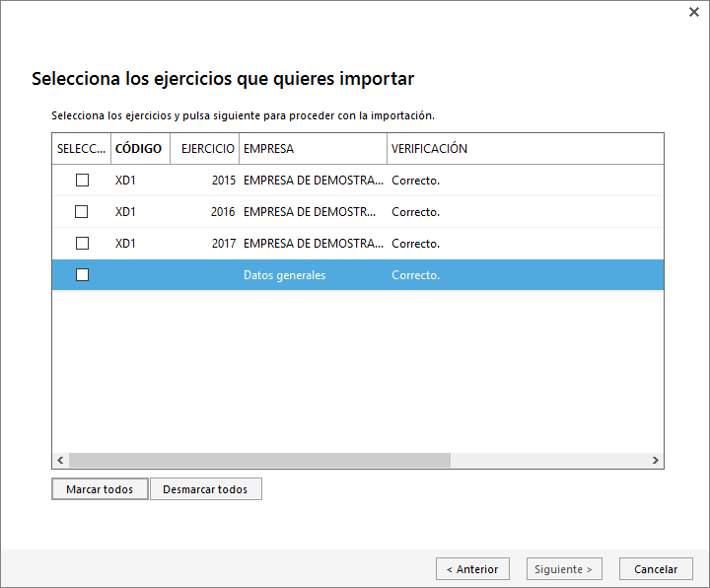Check the box for ejercicio 2015

click(82, 181)
